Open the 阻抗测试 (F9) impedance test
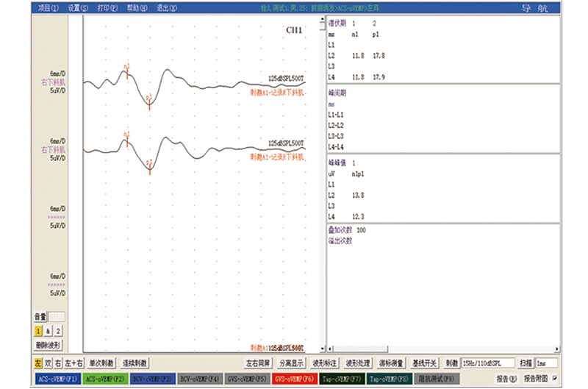Screen dimensions: 588x389 (x=438, y=379)
